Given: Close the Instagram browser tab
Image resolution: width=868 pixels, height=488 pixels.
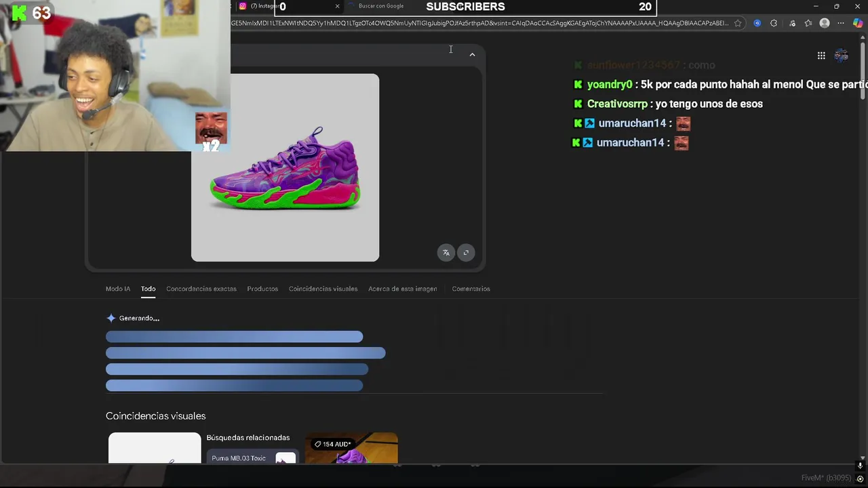Looking at the screenshot, I should pyautogui.click(x=337, y=6).
